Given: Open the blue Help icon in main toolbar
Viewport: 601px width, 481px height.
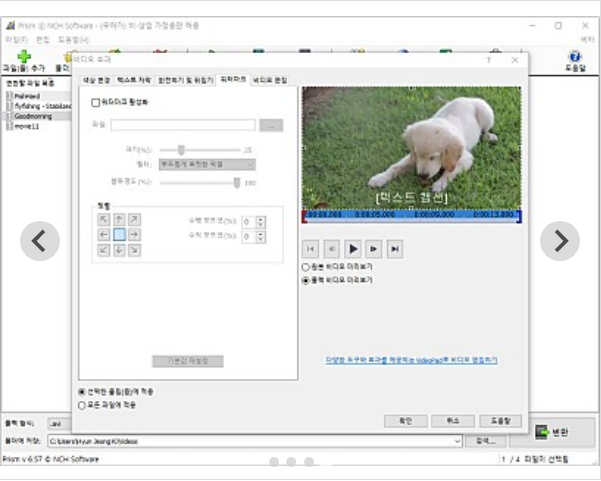Looking at the screenshot, I should coord(575,57).
